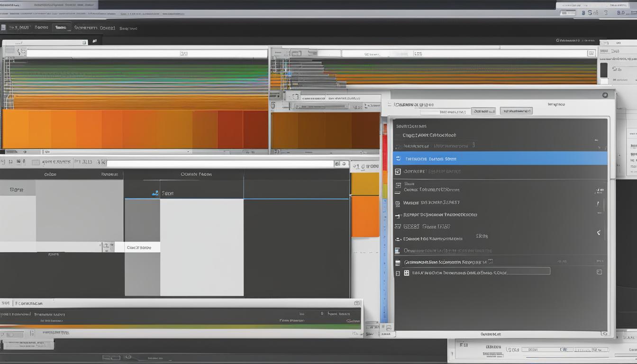Expand the chevron arrow on the right side of the dark list
Screen dimensions: 637x364
[x=599, y=233]
